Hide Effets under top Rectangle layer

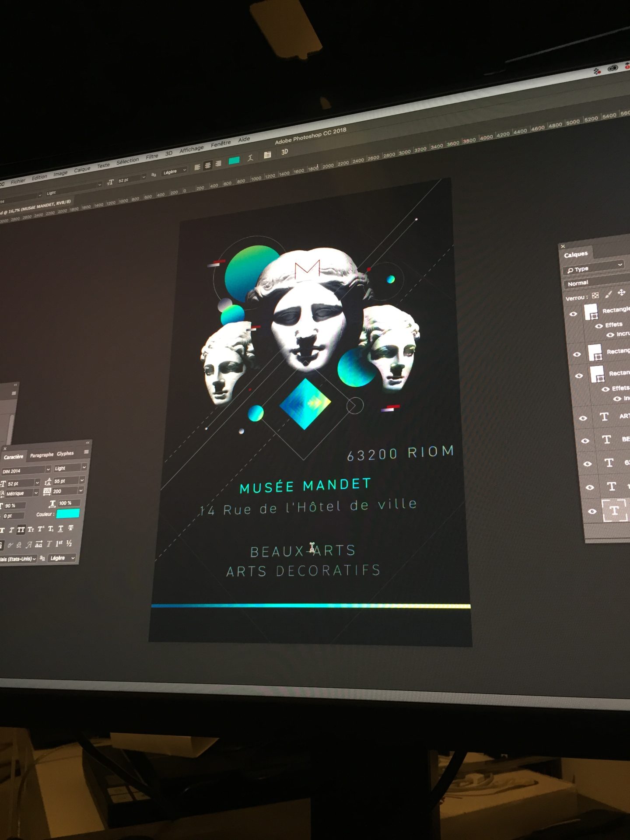[x=598, y=326]
